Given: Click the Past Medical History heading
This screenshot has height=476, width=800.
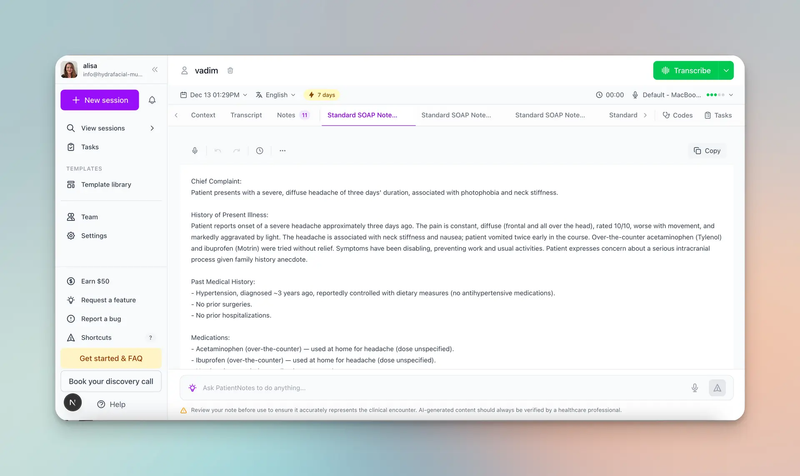Looking at the screenshot, I should point(222,282).
